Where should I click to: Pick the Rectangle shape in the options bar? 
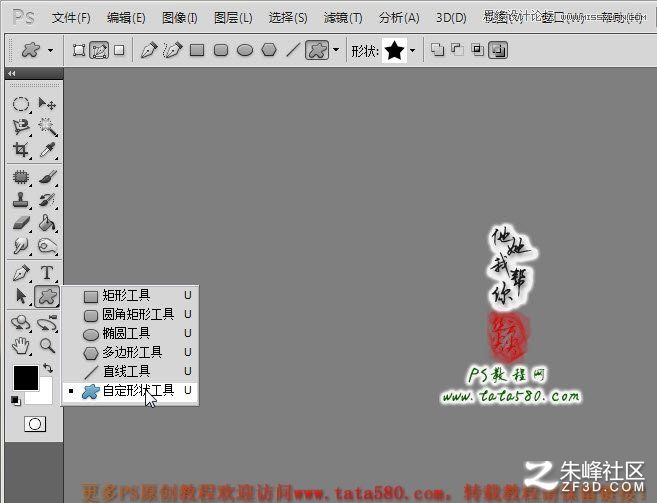[197, 50]
